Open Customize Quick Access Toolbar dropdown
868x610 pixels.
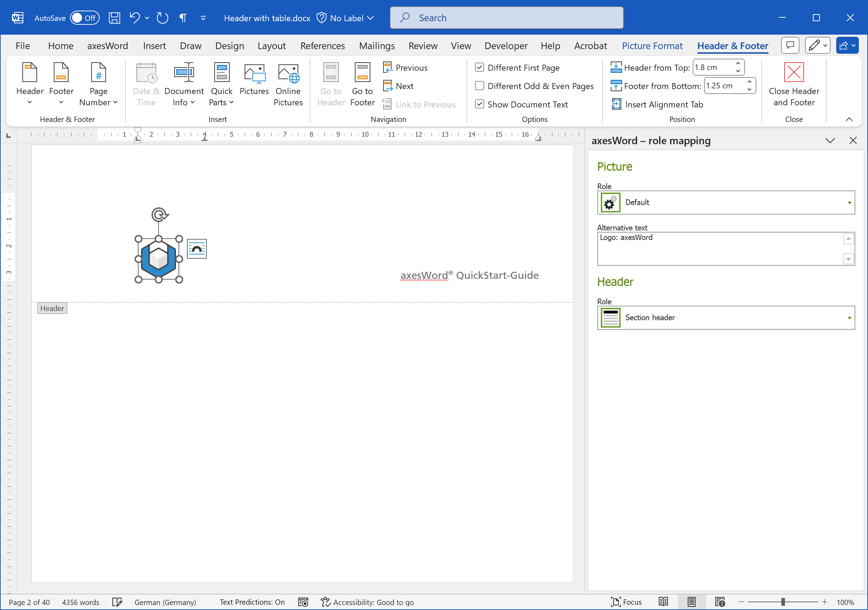203,18
